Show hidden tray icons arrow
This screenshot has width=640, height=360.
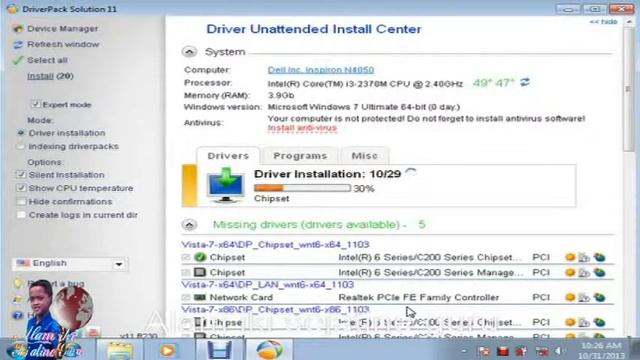click(x=464, y=351)
